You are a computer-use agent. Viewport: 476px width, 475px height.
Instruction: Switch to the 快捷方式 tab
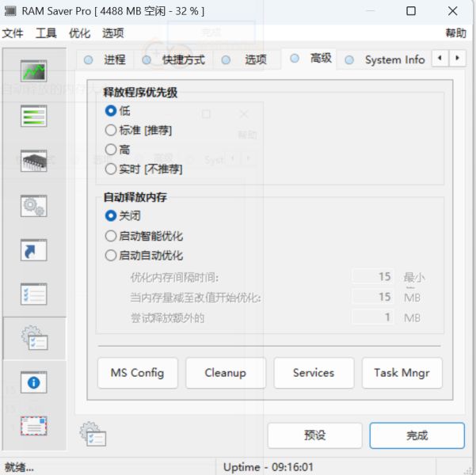click(173, 60)
